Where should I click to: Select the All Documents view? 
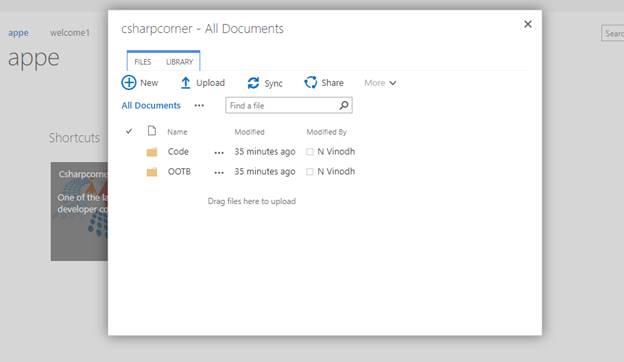(x=151, y=105)
